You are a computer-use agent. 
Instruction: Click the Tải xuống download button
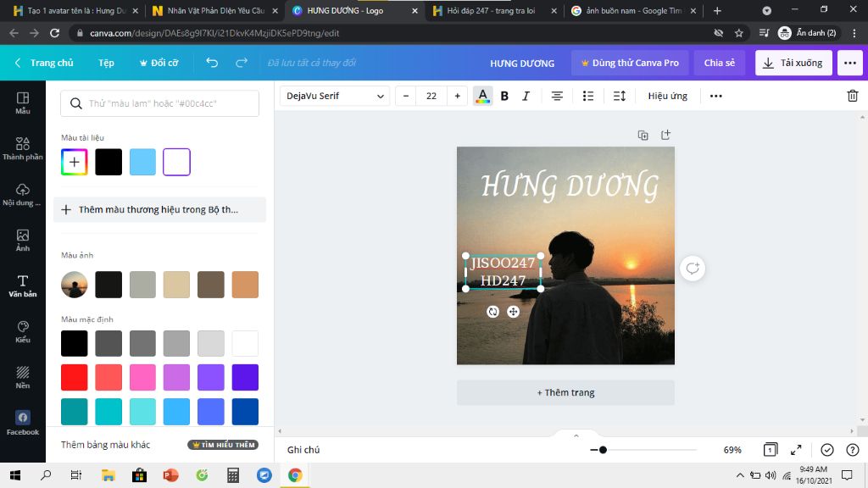tap(793, 63)
